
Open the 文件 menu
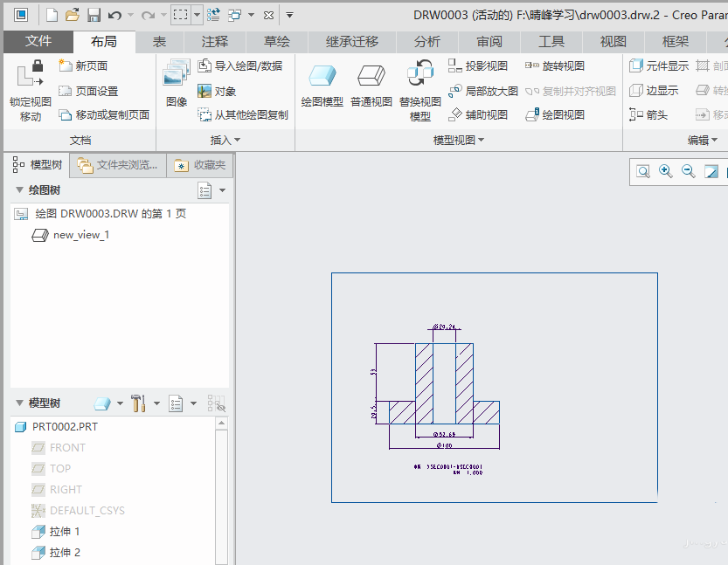[x=36, y=40]
